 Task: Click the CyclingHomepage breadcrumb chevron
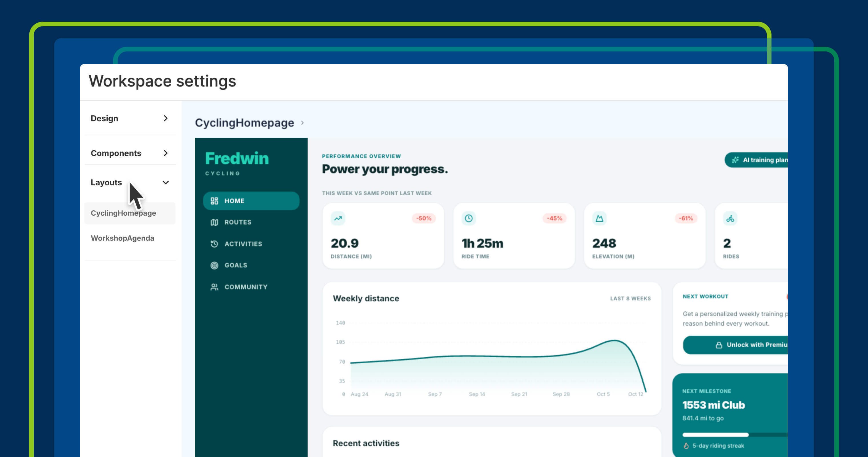point(302,123)
